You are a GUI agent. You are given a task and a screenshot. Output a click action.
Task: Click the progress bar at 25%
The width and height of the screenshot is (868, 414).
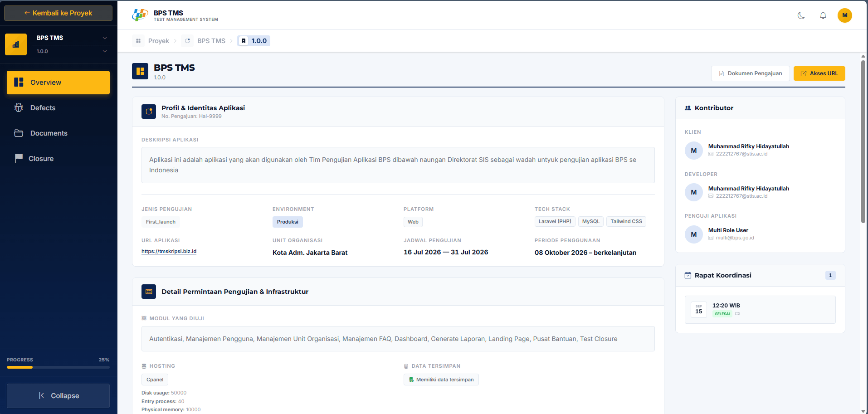tap(58, 367)
